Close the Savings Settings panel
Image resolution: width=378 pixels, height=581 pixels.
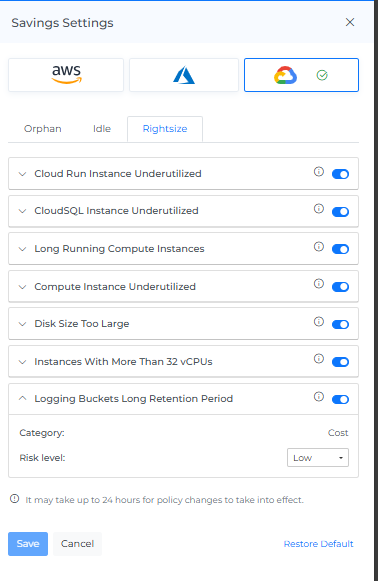[x=350, y=22]
